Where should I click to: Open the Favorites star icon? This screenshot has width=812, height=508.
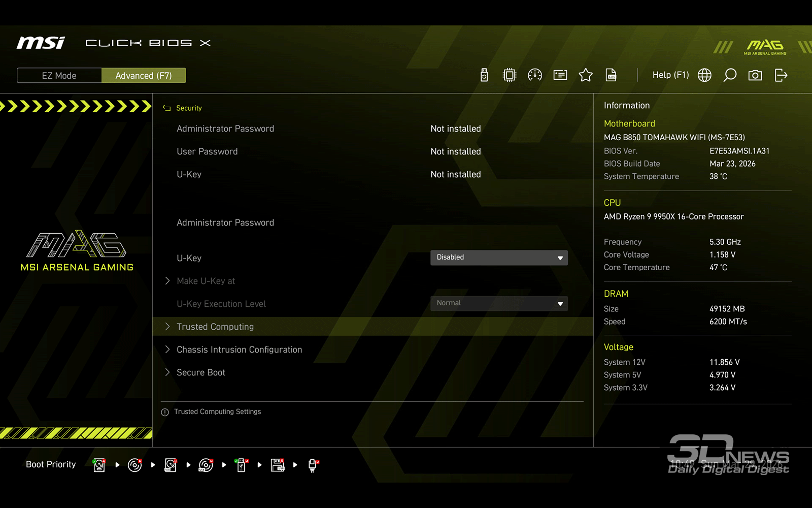click(x=586, y=75)
